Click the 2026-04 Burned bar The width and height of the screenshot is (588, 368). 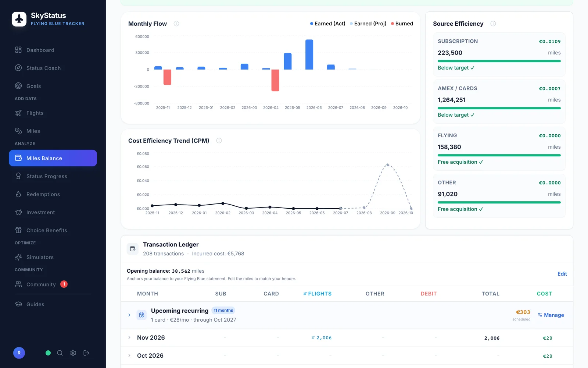coord(275,80)
